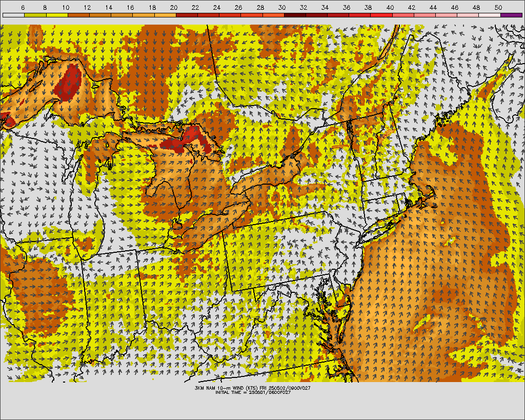Viewport: 525px width, 420px height.
Task: Click the legend label "24"
Action: (217, 7)
